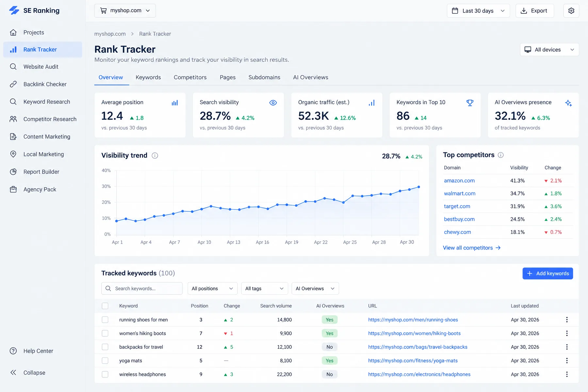Open View all competitors link

[472, 248]
